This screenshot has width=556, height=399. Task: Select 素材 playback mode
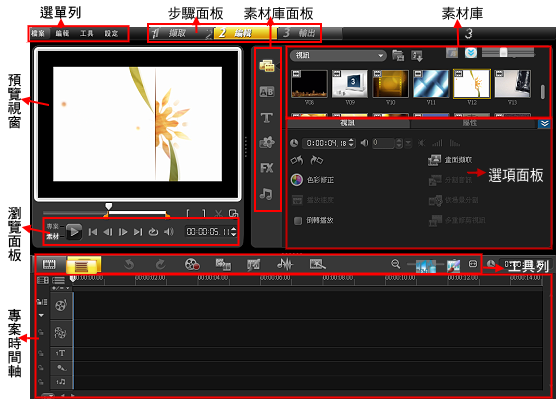(52, 236)
